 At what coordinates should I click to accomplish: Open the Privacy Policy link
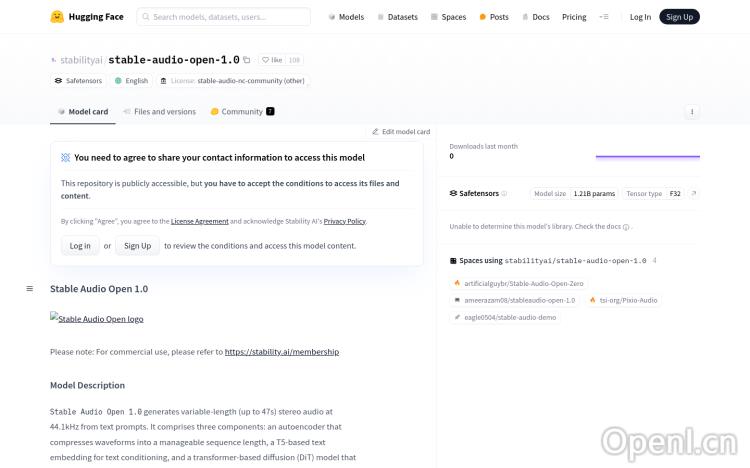(345, 221)
